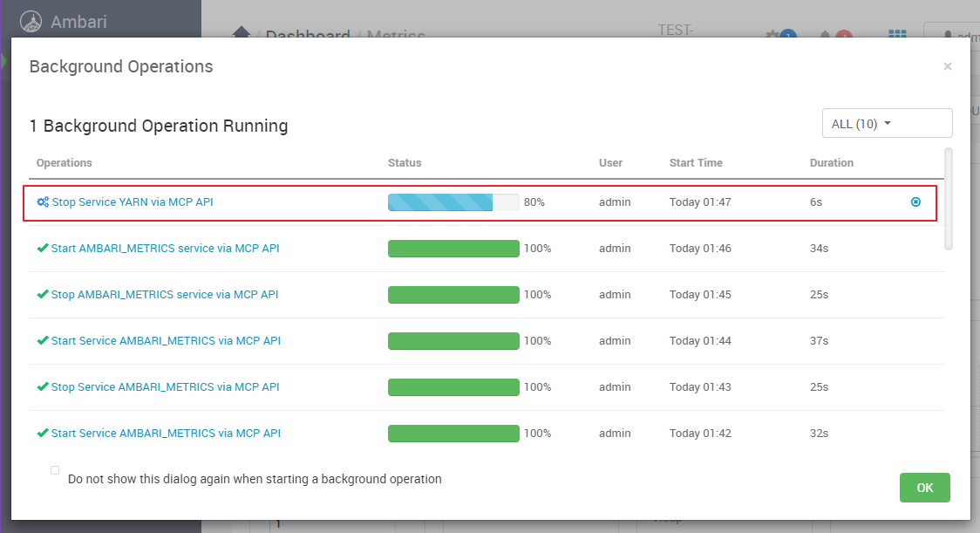Viewport: 980px width, 533px height.
Task: Click the operations list vertical scrollbar
Action: [x=948, y=199]
